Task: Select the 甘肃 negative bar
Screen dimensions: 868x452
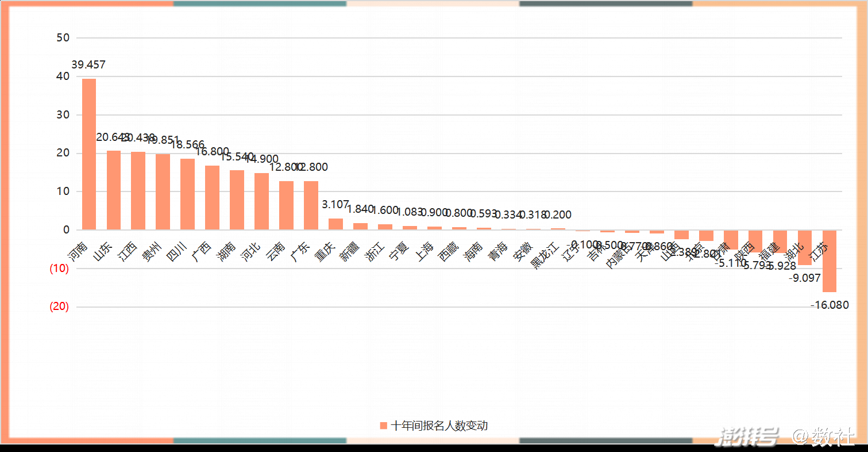Action: [x=731, y=240]
